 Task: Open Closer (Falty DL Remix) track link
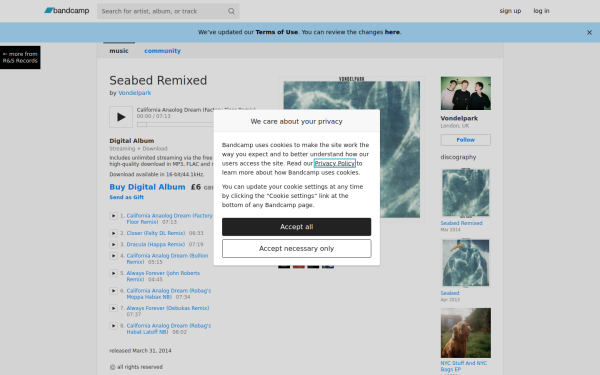156,233
